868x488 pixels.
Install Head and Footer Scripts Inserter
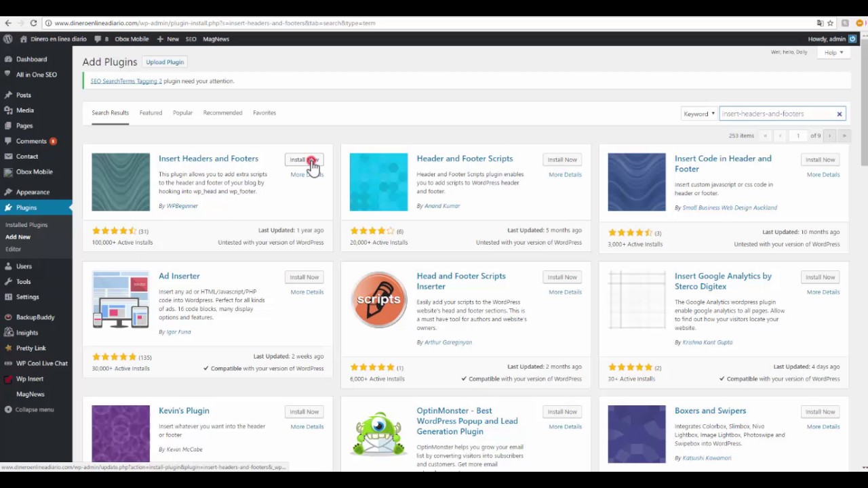[x=562, y=277]
